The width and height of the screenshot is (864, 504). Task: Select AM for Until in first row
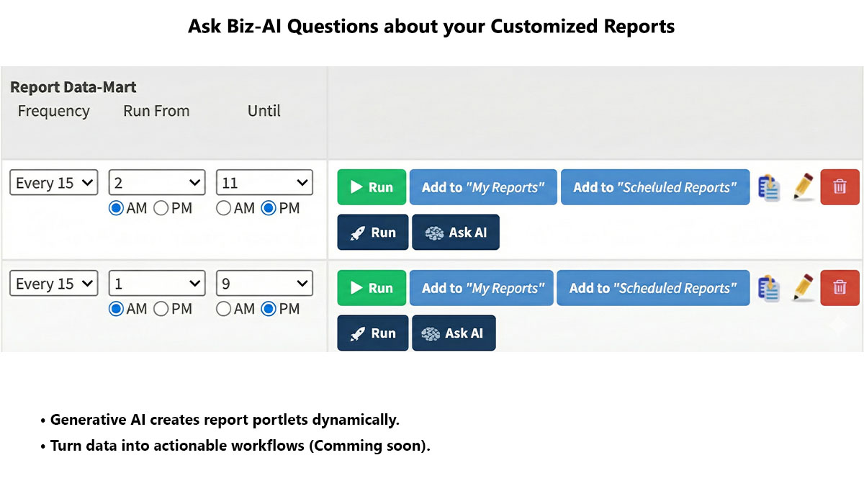(x=224, y=208)
